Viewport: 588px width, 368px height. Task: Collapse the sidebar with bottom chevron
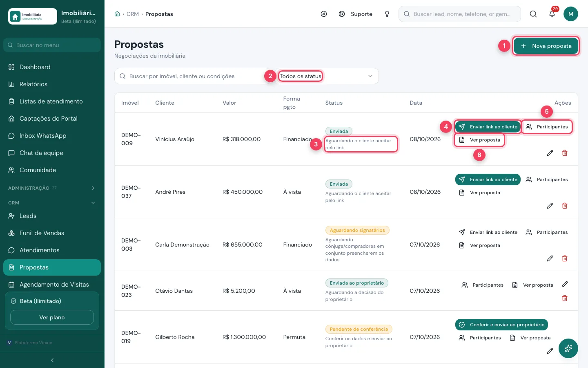[x=52, y=360]
